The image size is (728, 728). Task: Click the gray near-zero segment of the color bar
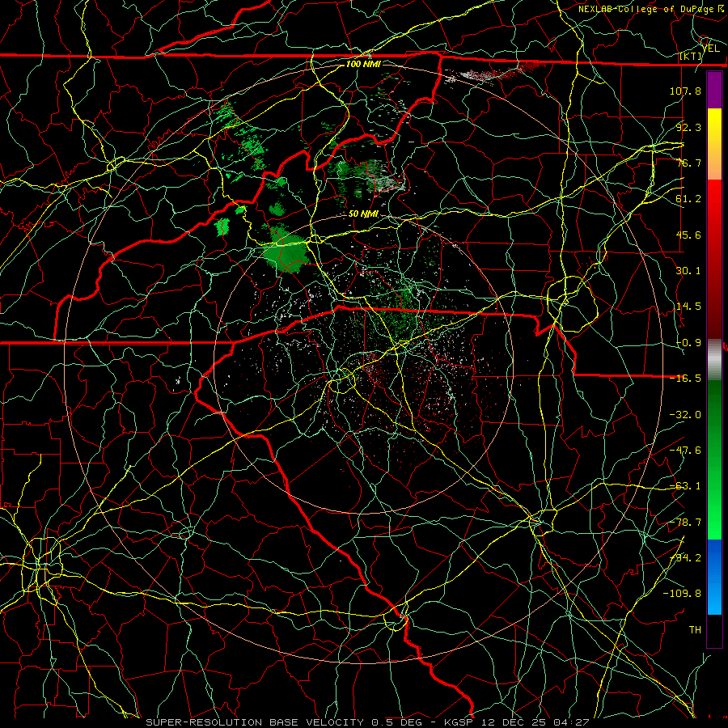coord(714,360)
